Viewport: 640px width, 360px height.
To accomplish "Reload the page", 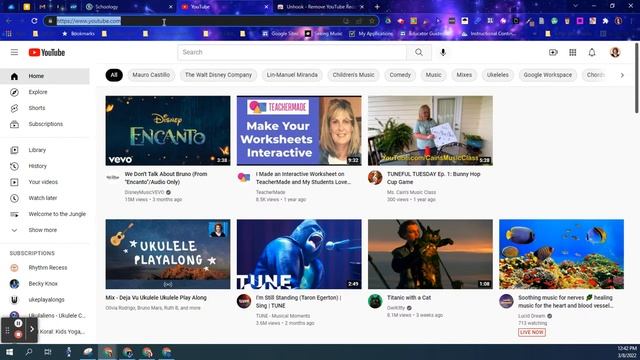I will (34, 21).
